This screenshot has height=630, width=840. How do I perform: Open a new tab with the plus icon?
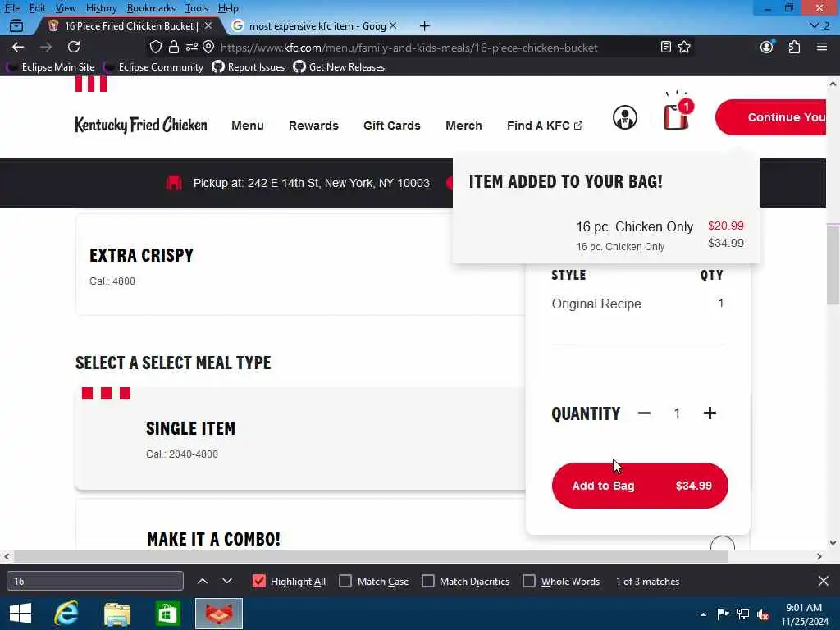point(424,25)
